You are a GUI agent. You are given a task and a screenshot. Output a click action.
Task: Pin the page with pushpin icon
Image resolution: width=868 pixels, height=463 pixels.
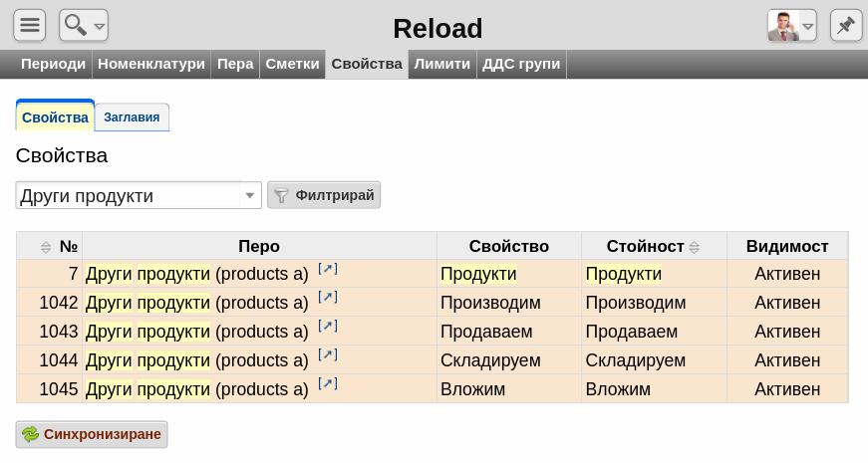click(x=845, y=26)
